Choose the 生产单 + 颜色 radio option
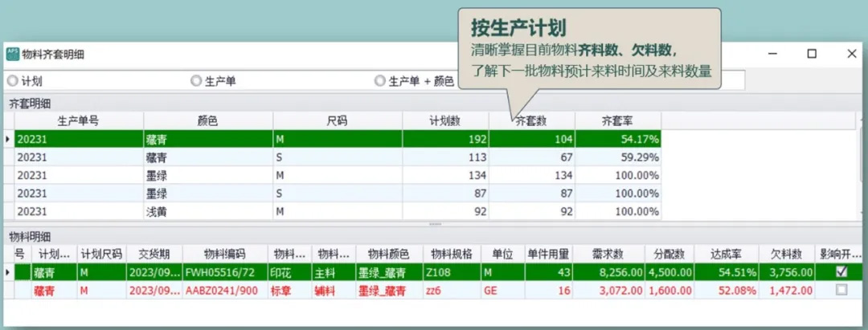This screenshot has height=330, width=868. click(x=380, y=81)
